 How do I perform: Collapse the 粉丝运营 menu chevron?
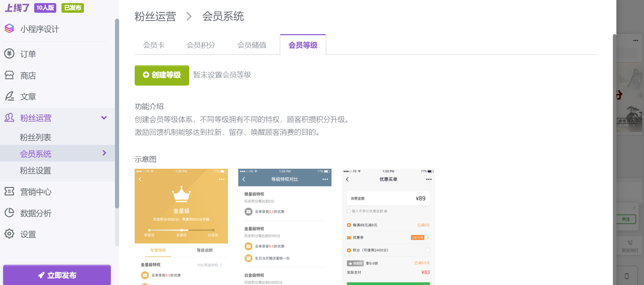click(104, 118)
